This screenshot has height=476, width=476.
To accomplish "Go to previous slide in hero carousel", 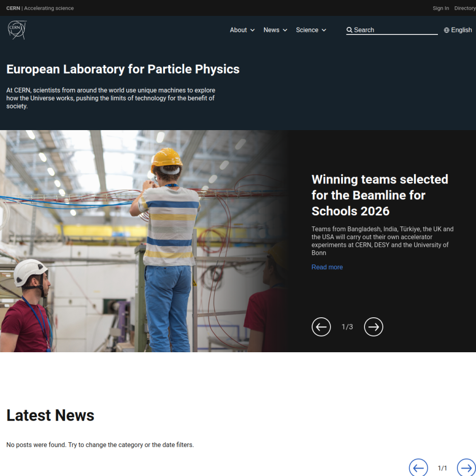I will point(321,327).
